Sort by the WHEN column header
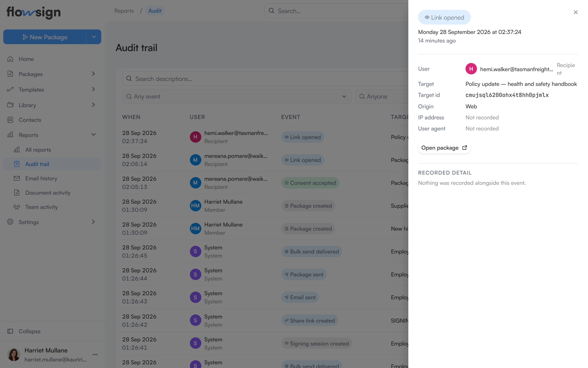The width and height of the screenshot is (588, 368). click(x=131, y=117)
